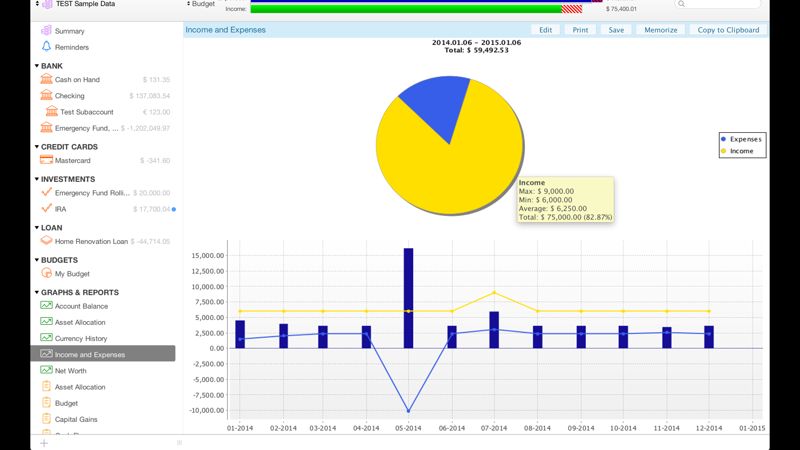Open the Net Worth graph
Screen dimensions: 800x450
[70, 371]
